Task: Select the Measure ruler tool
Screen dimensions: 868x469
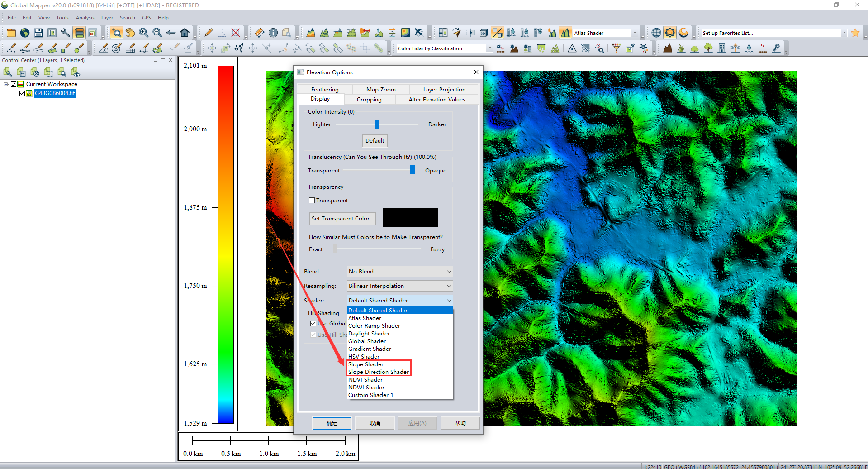Action: click(x=260, y=33)
